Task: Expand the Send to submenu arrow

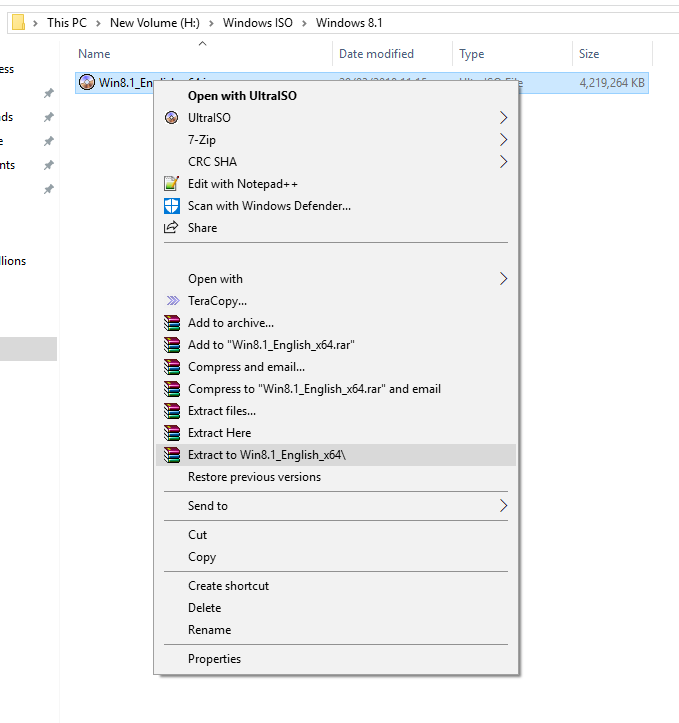Action: (503, 506)
